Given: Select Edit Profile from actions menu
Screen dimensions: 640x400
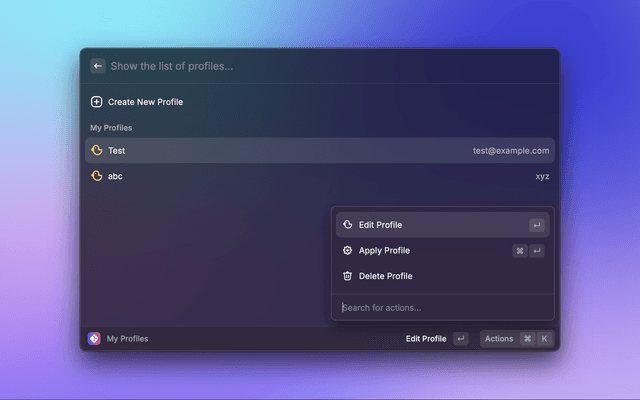Looking at the screenshot, I should click(380, 225).
